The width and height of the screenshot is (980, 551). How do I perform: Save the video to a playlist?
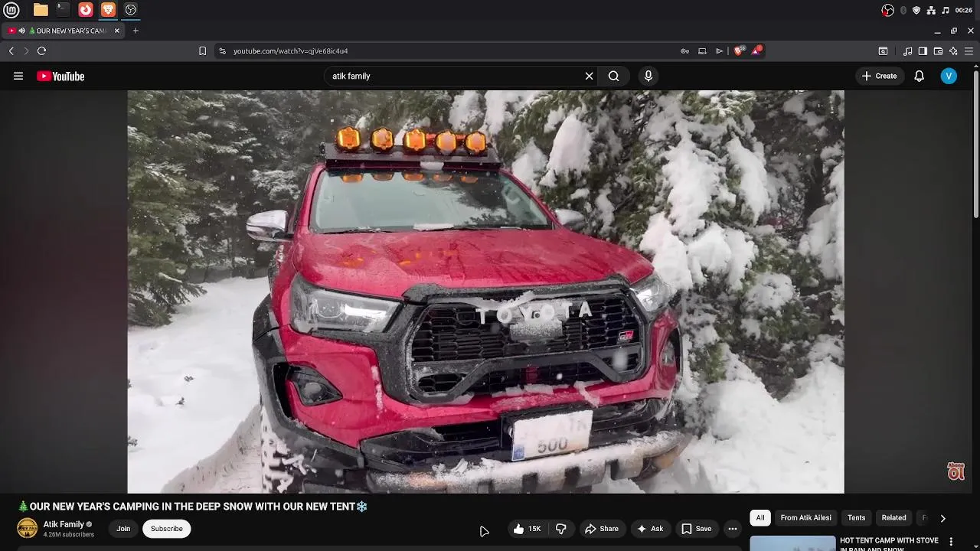pos(697,528)
